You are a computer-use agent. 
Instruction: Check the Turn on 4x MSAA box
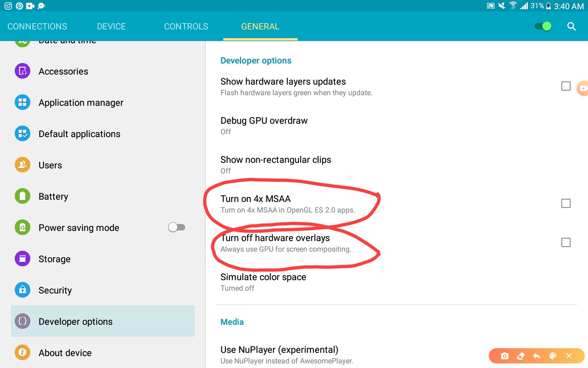tap(566, 203)
